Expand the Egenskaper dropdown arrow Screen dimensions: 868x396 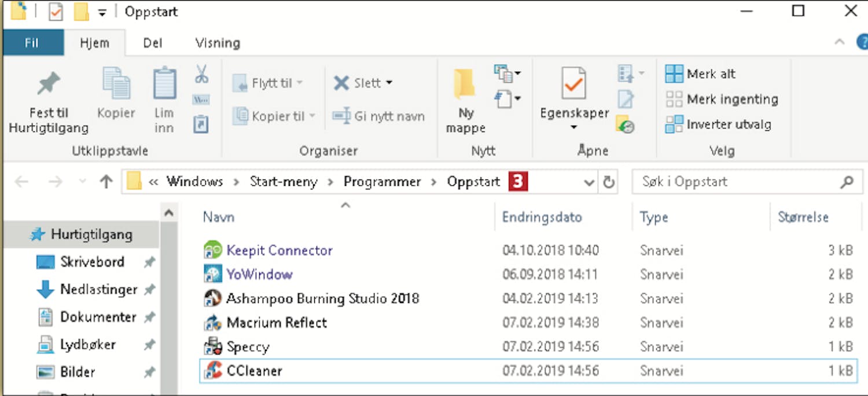(574, 127)
